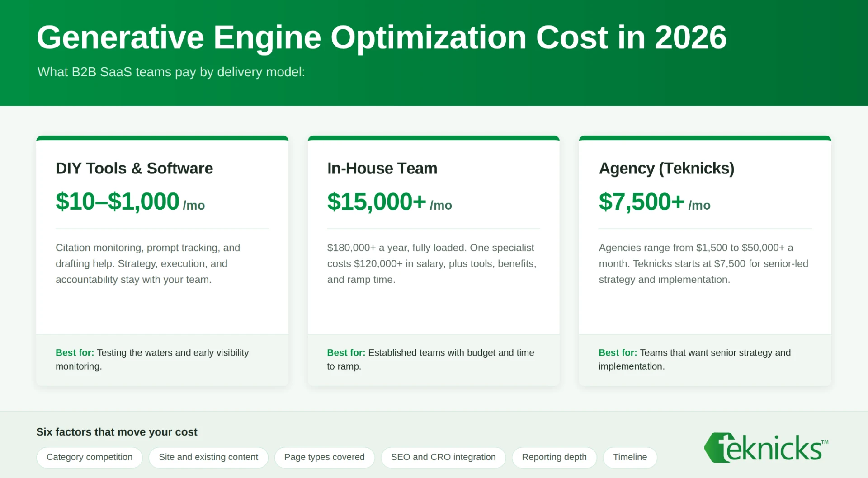
Task: Click Best for: Teams that want senior strategy
Action: click(694, 359)
